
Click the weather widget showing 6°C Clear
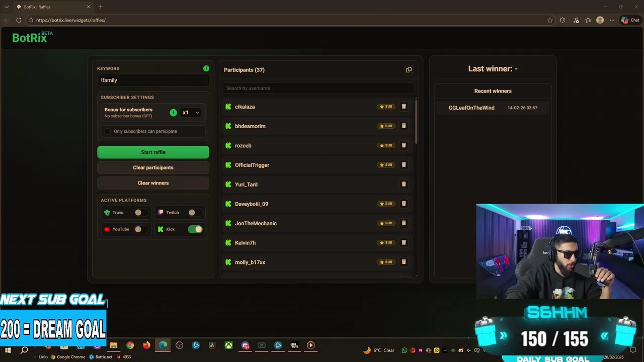[379, 350]
